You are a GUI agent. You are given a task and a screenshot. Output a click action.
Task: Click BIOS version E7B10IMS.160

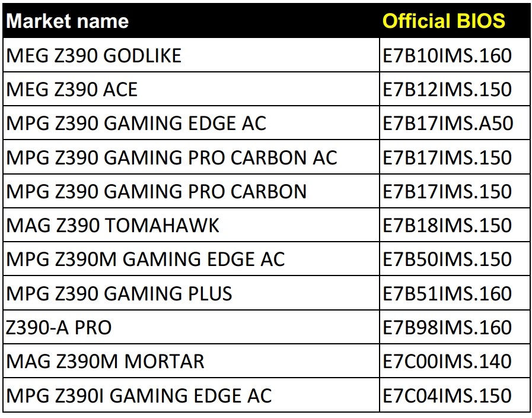[x=447, y=56]
